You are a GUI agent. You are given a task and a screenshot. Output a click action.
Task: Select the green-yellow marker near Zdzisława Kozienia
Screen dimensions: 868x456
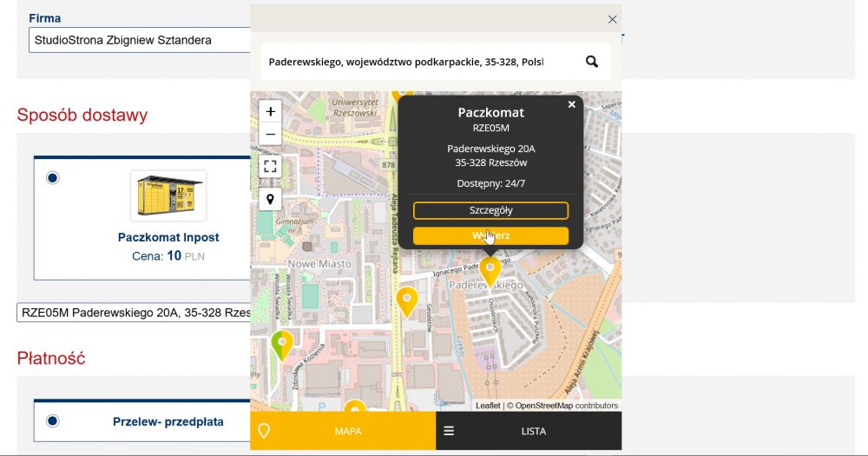pos(282,345)
